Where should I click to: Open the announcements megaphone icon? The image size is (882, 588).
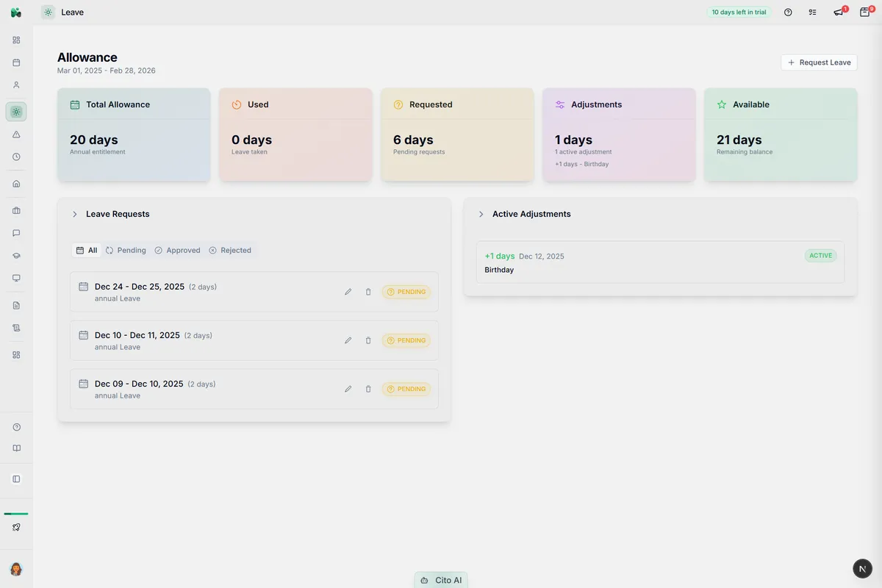pyautogui.click(x=839, y=12)
